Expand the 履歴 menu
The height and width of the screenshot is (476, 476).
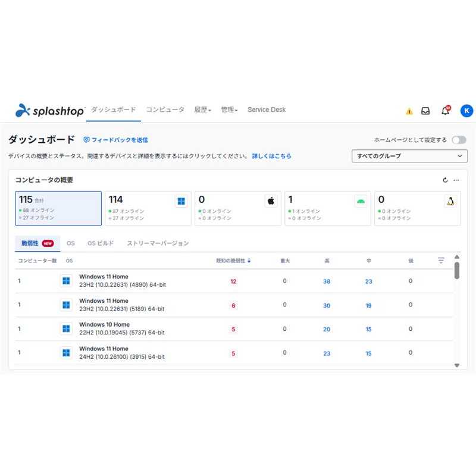(x=202, y=110)
